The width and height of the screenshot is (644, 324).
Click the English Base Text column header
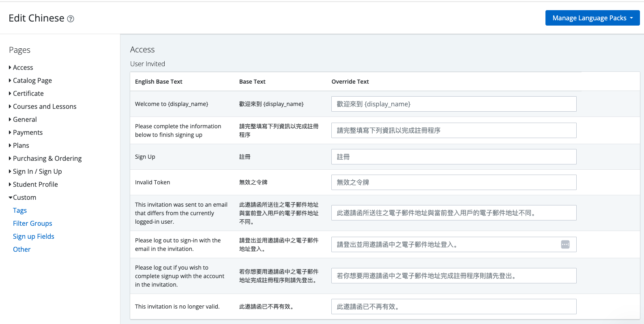159,82
